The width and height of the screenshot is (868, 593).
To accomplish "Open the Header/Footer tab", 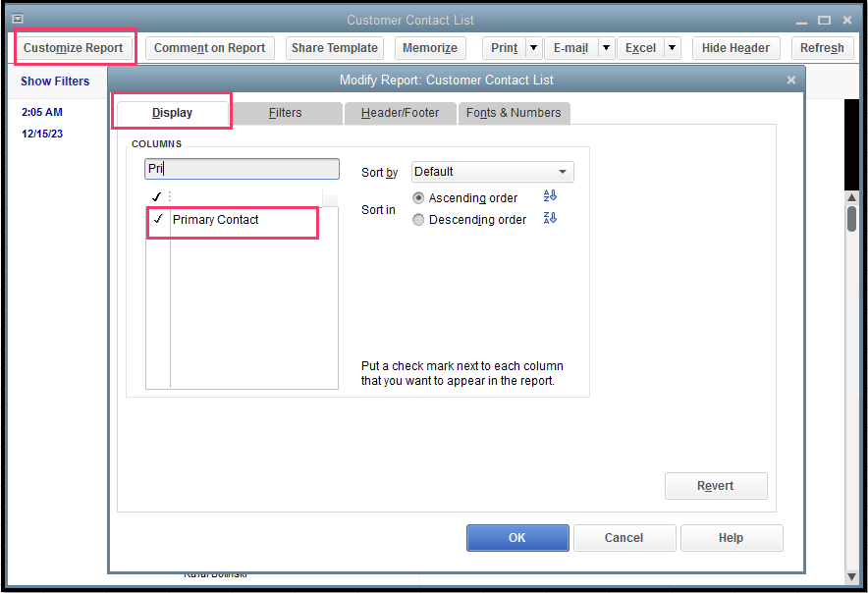I will 401,113.
